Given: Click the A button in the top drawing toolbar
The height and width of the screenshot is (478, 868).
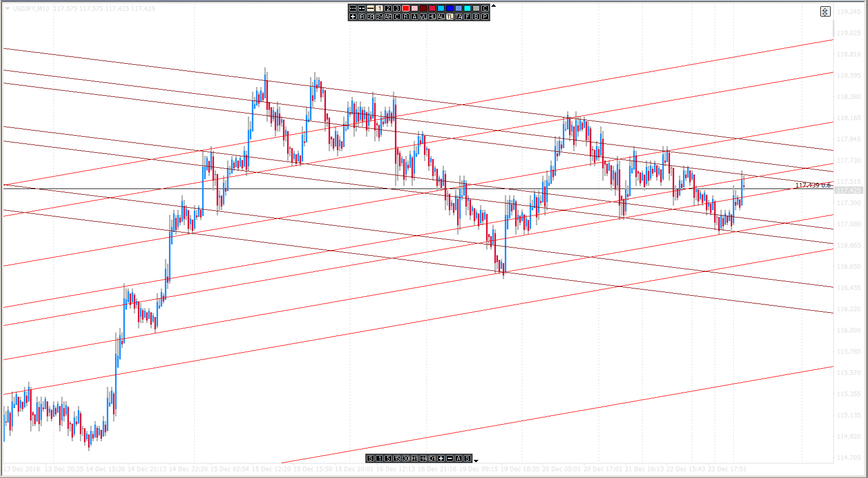Looking at the screenshot, I should point(415,17).
